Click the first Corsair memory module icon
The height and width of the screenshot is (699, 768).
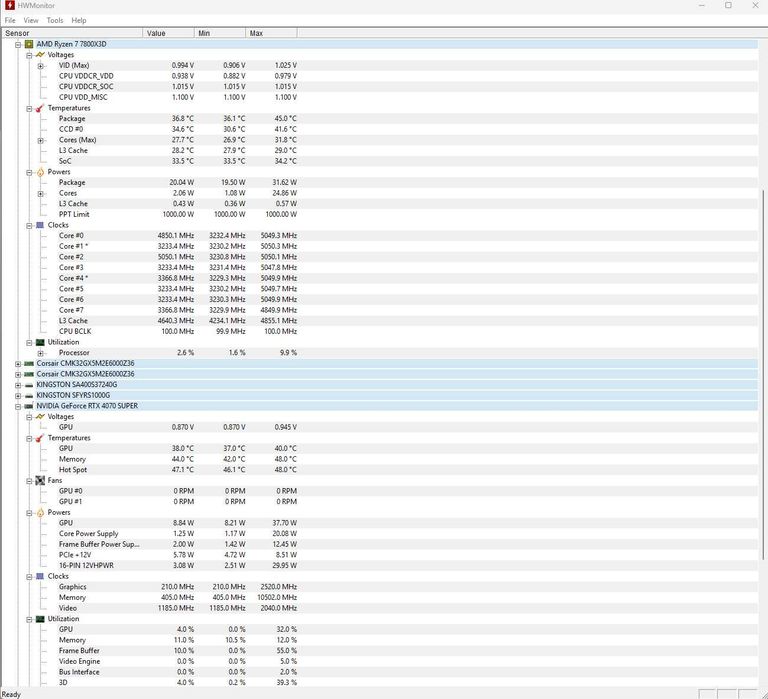[x=29, y=363]
